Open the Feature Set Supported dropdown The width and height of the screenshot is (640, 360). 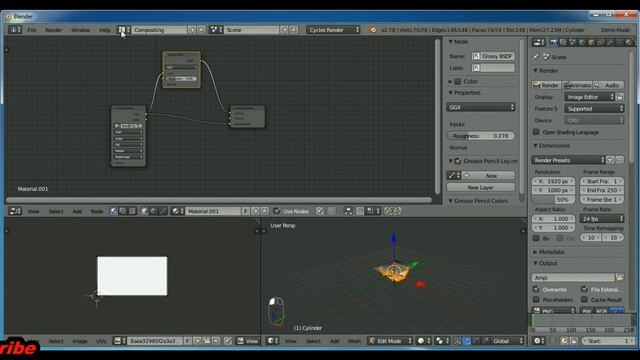[x=594, y=109]
